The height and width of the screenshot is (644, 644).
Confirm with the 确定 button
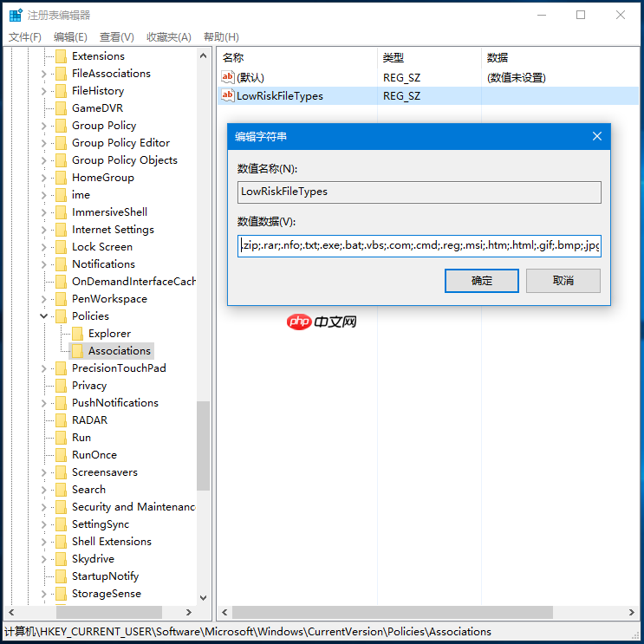(481, 281)
